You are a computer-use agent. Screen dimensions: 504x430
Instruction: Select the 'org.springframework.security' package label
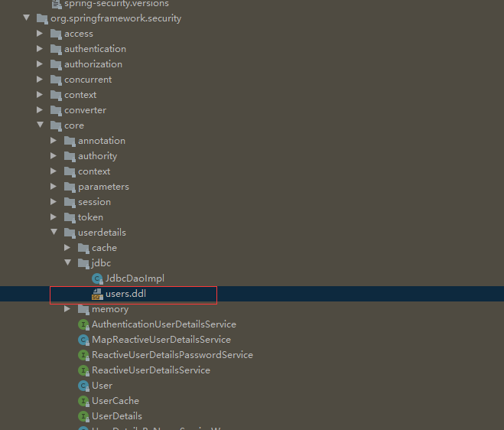point(116,18)
